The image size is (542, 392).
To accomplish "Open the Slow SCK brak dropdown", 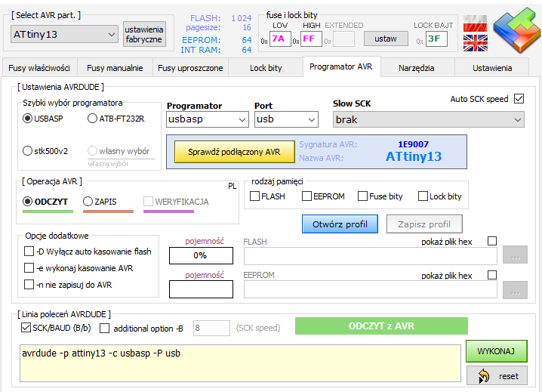I will 427,119.
